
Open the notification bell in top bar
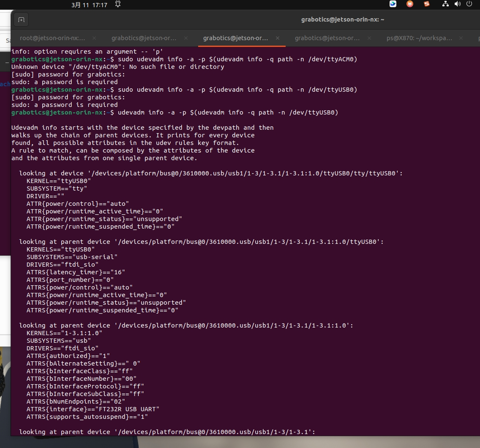[x=118, y=4]
